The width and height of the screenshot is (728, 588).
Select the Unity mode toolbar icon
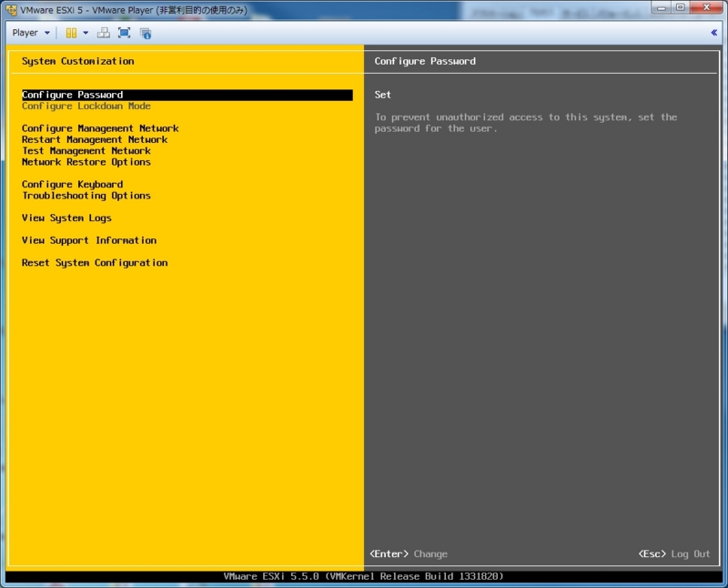102,33
